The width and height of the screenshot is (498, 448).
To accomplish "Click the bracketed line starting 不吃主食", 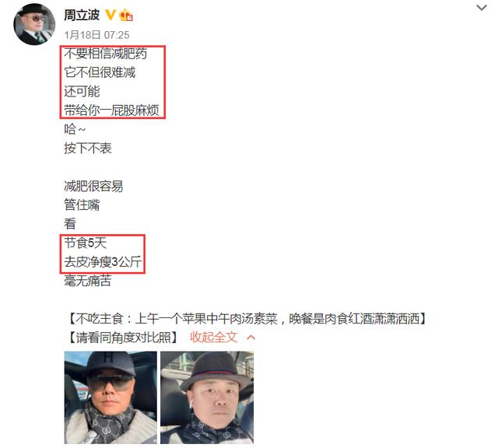I will click(x=247, y=318).
